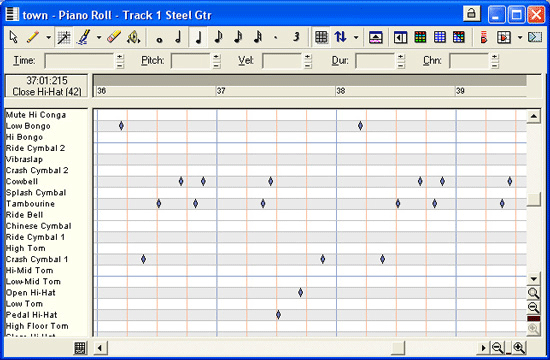The image size is (550, 360).
Task: Choose the eighth note duration
Action: [x=218, y=37]
